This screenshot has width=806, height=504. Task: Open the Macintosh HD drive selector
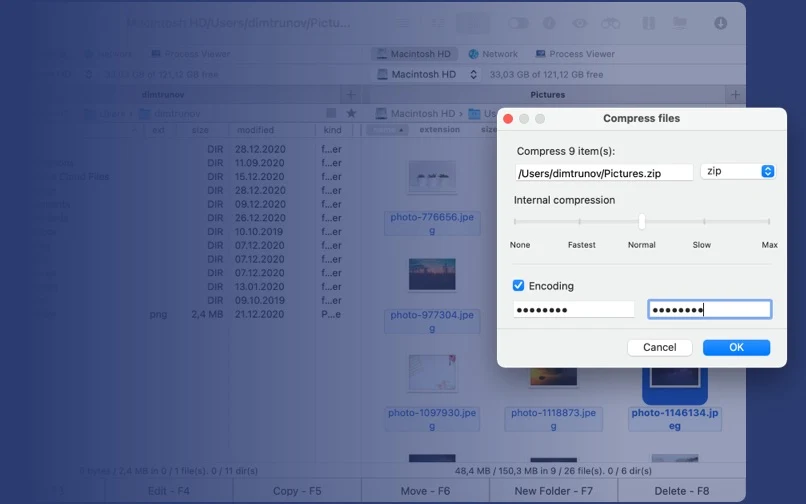428,75
